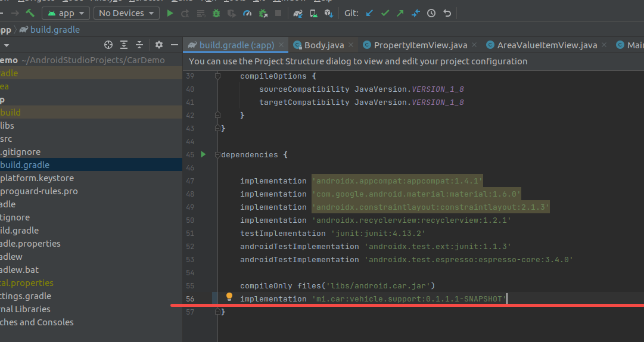Click Expand All in Project panel
Image resolution: width=644 pixels, height=342 pixels.
124,45
